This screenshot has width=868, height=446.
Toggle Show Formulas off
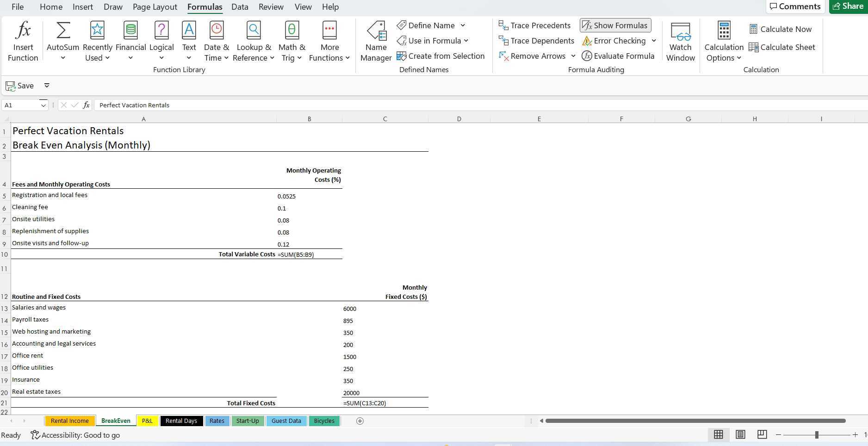(614, 25)
